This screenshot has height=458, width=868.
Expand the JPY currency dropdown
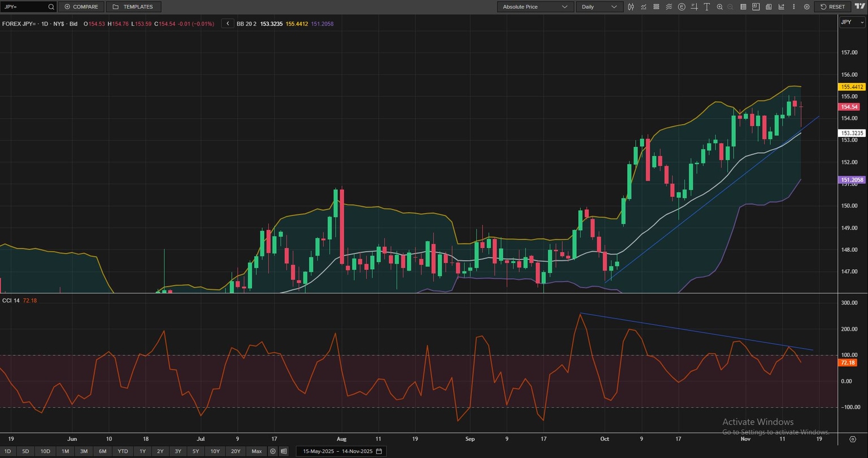pyautogui.click(x=852, y=22)
